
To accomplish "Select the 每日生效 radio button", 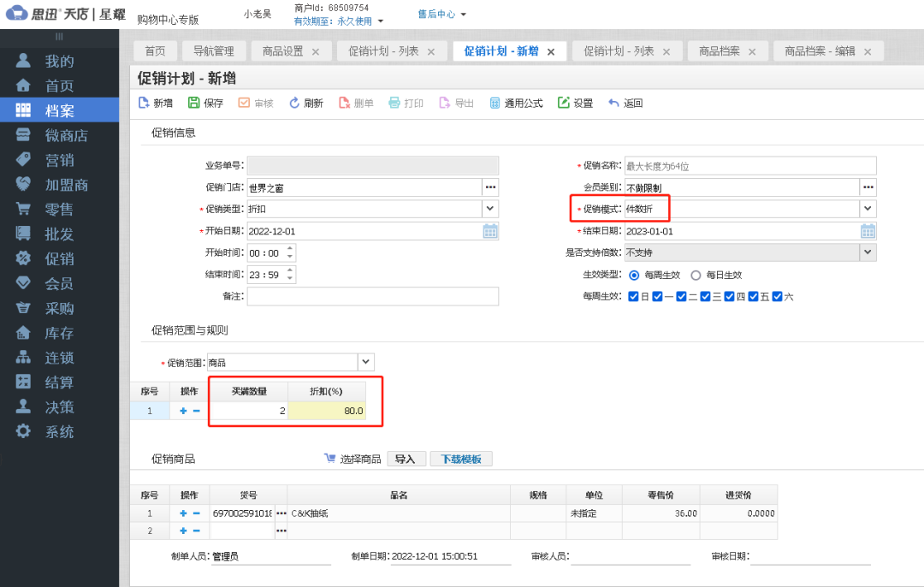I will (696, 275).
